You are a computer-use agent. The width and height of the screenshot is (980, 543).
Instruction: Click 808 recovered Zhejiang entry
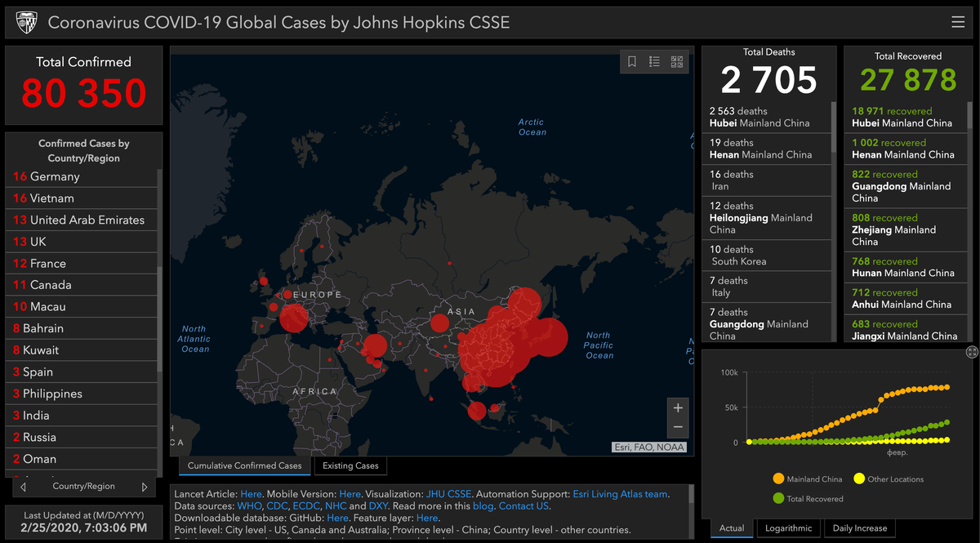(x=905, y=230)
